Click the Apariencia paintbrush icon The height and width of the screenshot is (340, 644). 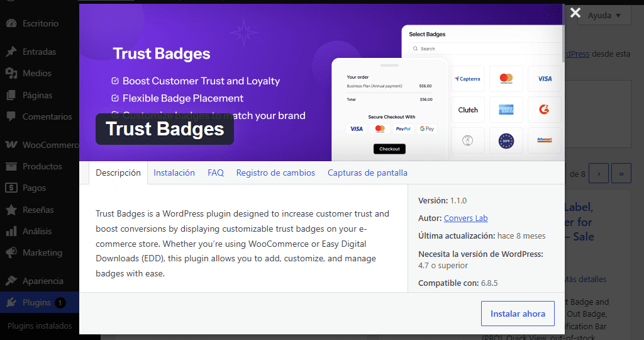(x=11, y=281)
